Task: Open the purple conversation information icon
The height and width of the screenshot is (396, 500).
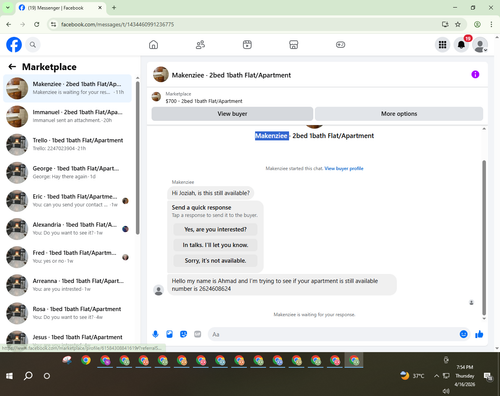Action: pos(475,74)
